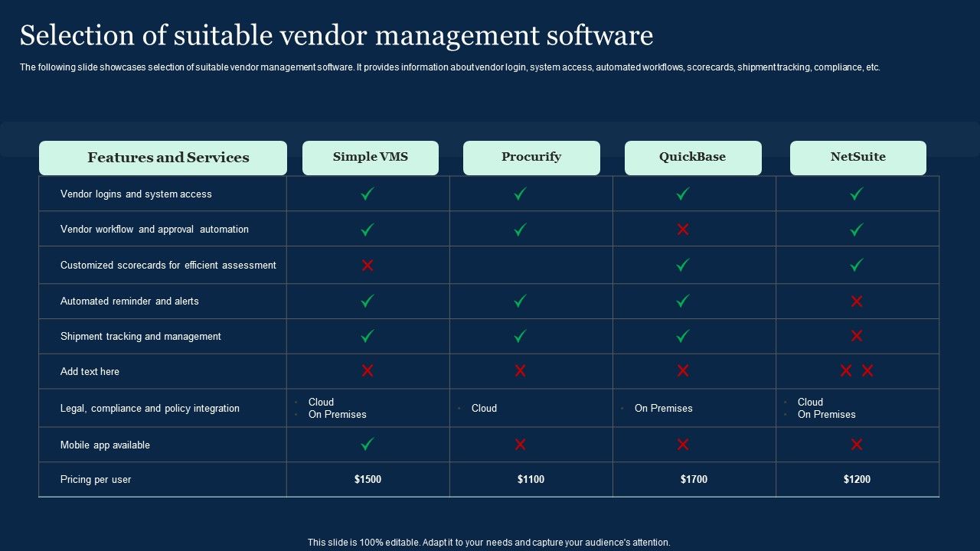The height and width of the screenshot is (551, 980).
Task: Click the NetSuite shipment tracking cross mark
Action: [x=855, y=336]
